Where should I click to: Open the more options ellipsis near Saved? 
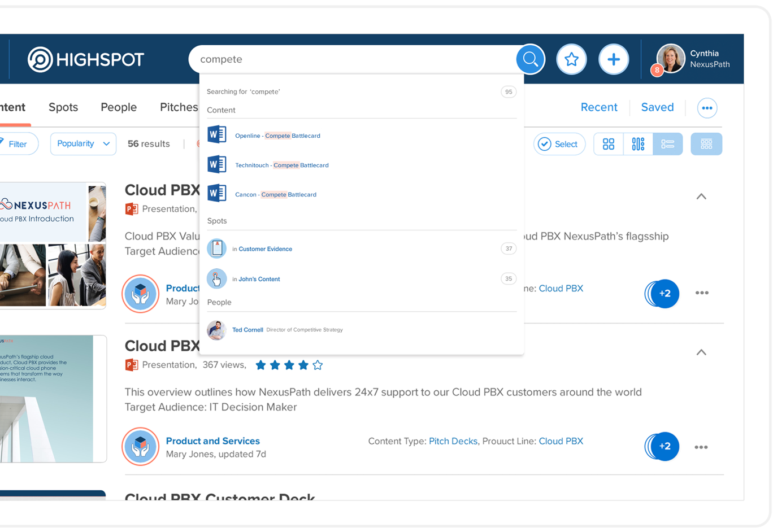(707, 108)
